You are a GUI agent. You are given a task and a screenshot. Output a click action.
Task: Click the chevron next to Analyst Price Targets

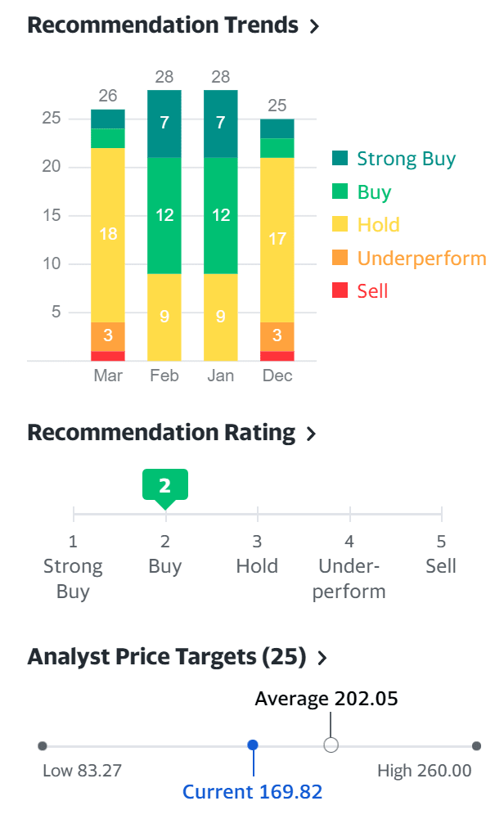pyautogui.click(x=322, y=658)
